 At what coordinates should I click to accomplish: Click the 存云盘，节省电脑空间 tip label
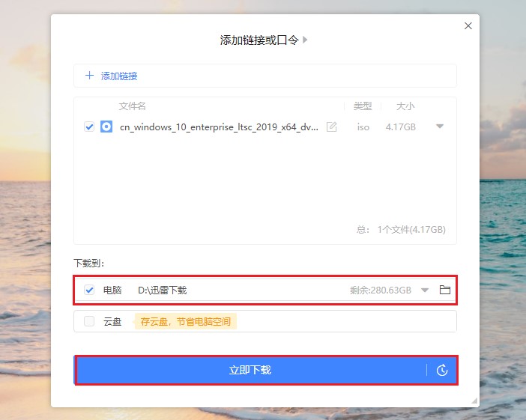186,321
